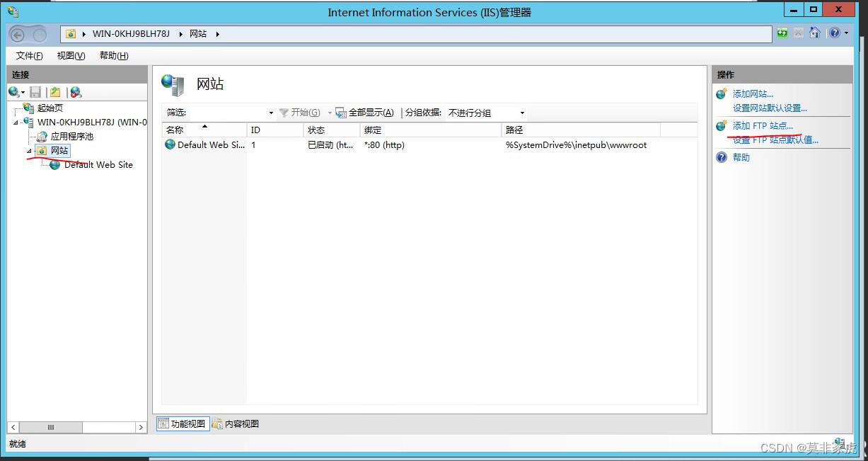The image size is (868, 461).
Task: Switch to 内容视图 tab
Action: (x=236, y=423)
